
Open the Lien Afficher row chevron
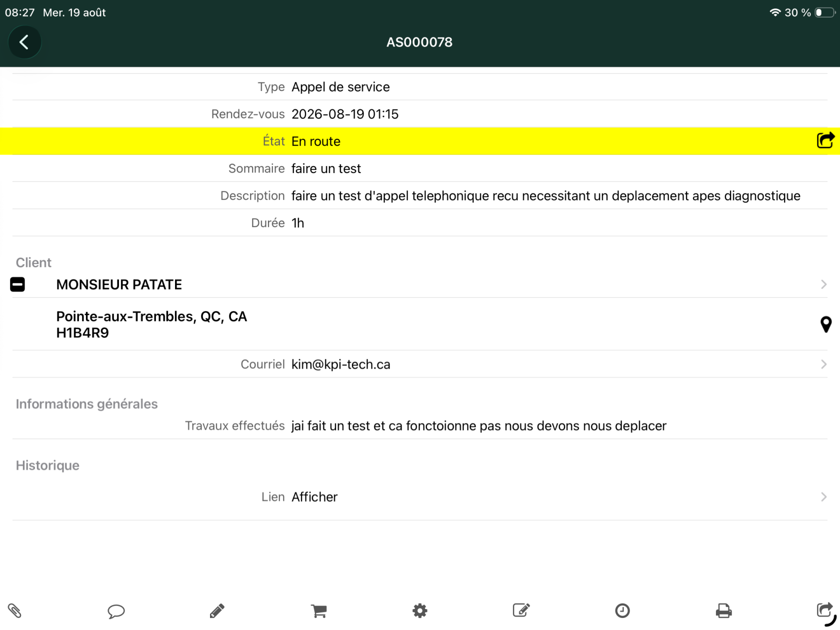point(823,497)
